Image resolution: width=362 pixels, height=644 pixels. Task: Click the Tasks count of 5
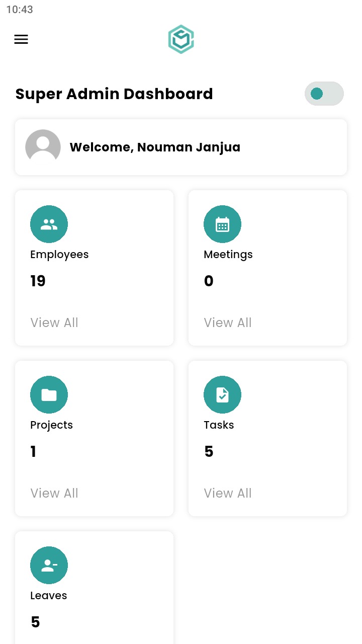coord(209,451)
